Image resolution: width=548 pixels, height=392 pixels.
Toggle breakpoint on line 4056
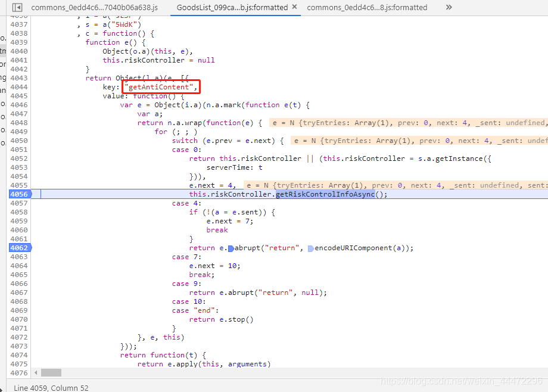click(19, 194)
